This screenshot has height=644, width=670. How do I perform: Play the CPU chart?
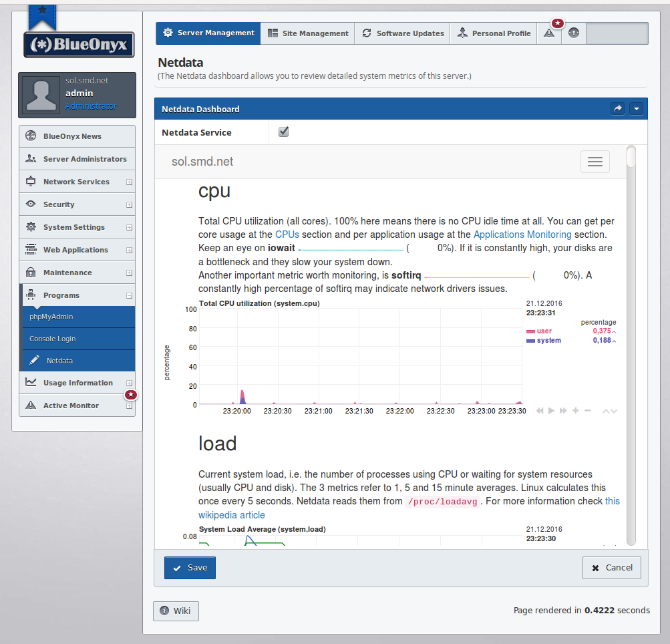(551, 411)
